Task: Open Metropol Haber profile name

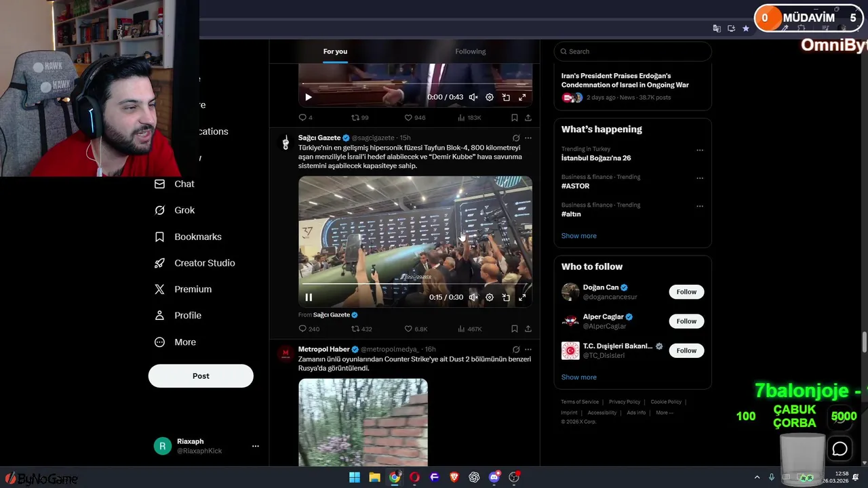Action: [323, 349]
